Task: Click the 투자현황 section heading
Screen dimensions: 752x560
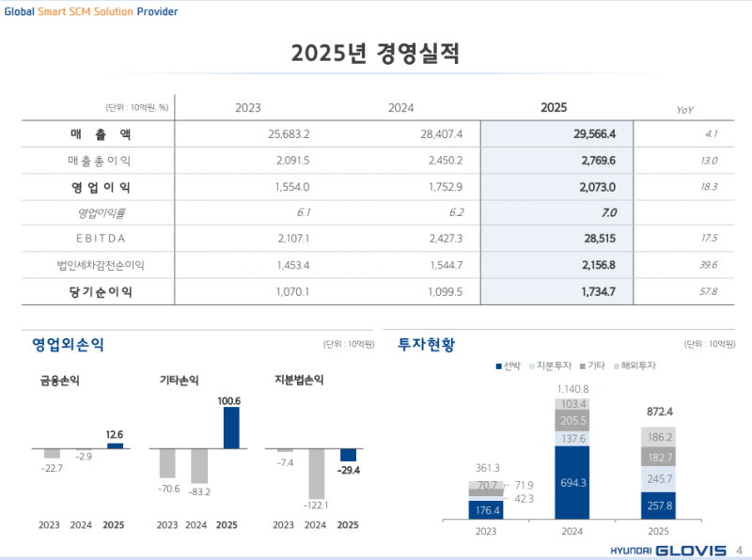Action: coord(426,345)
